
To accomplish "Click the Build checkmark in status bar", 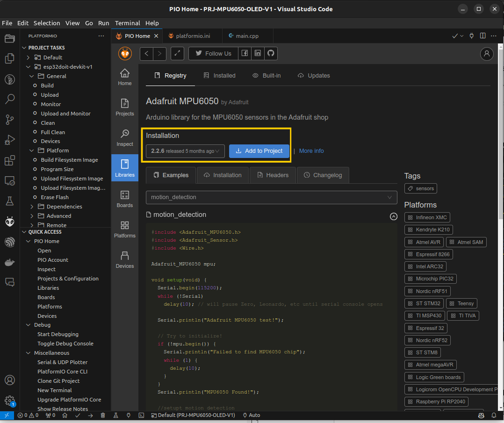I will coord(78,415).
